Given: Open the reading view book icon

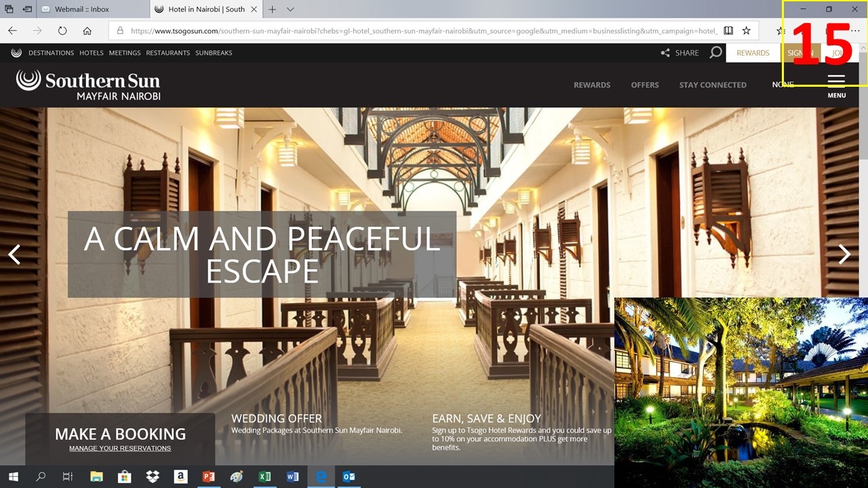Looking at the screenshot, I should 728,30.
